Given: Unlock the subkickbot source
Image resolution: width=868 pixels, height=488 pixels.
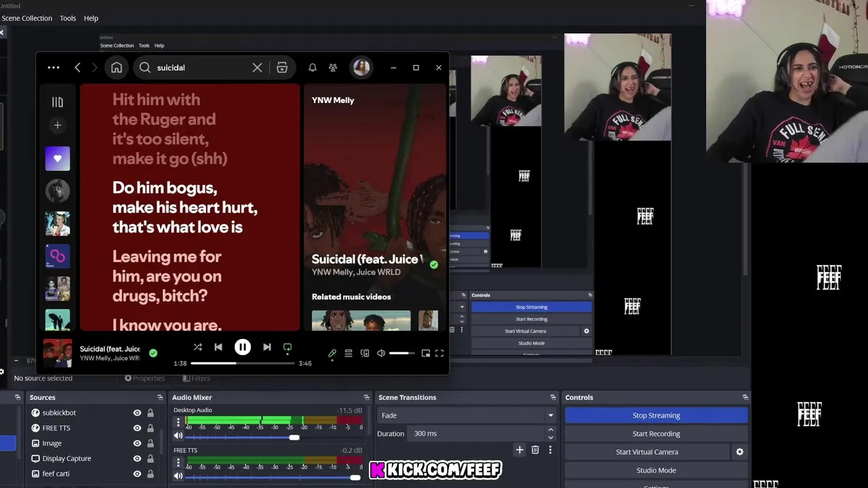Looking at the screenshot, I should (x=151, y=413).
